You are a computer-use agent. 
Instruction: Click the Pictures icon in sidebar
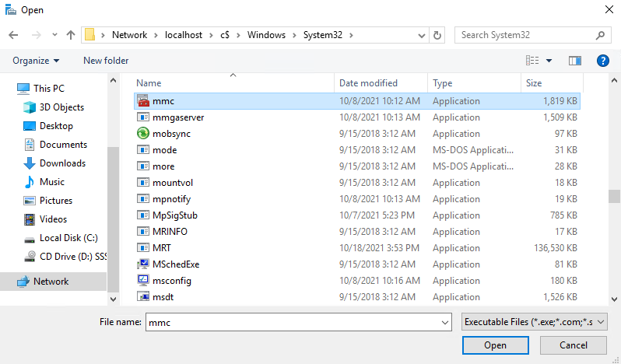pos(30,200)
